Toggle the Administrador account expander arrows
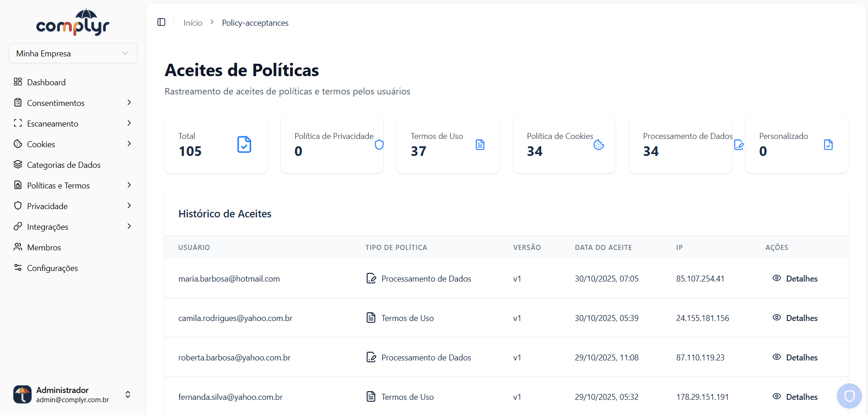This screenshot has width=868, height=415. coord(128,394)
